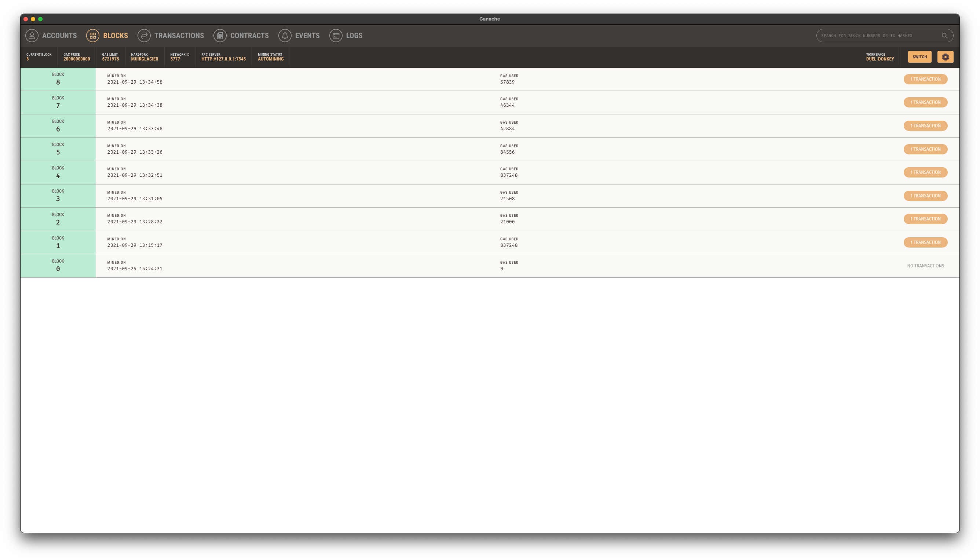Click the Events bell icon
980x560 pixels.
pos(285,35)
